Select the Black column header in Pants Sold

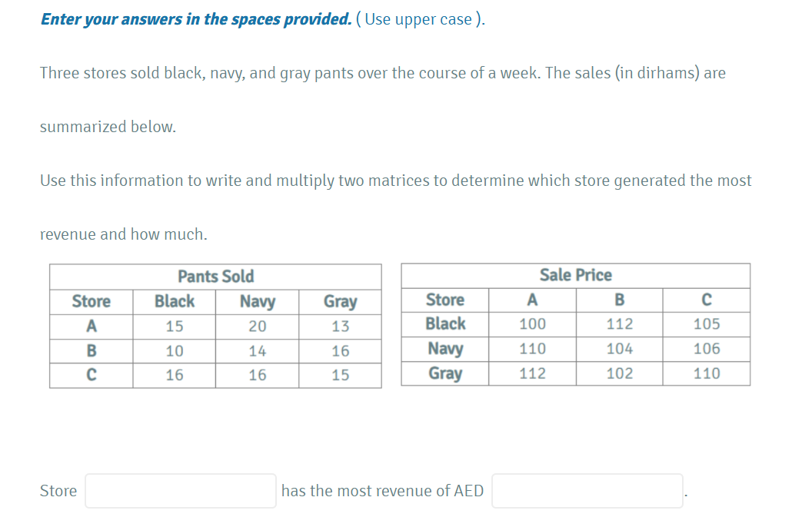pos(175,301)
